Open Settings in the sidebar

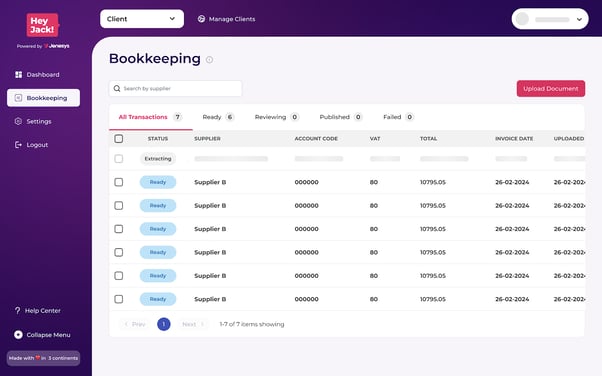tap(43, 121)
